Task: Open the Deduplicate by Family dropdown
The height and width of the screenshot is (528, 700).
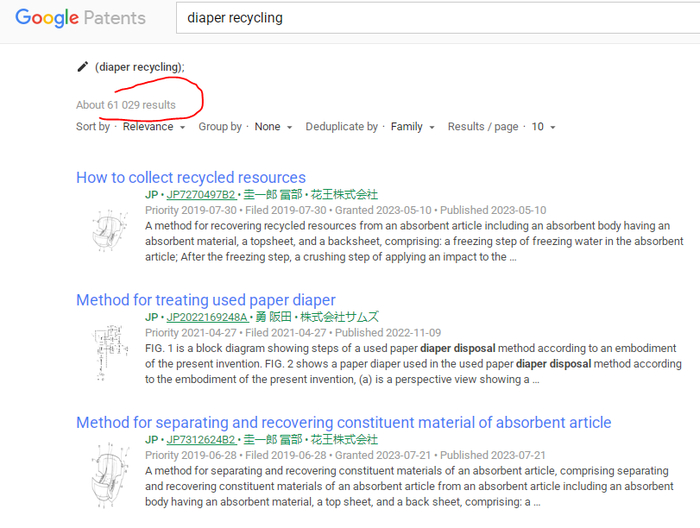Action: pos(412,127)
